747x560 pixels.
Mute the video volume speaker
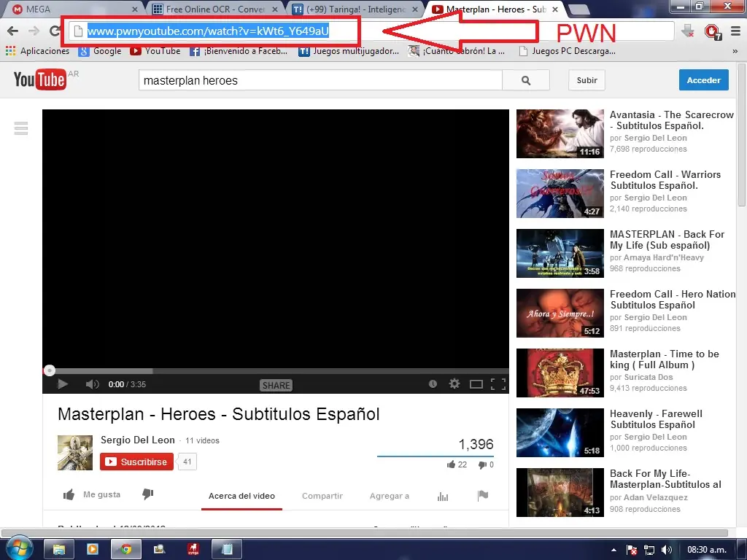[x=92, y=384]
